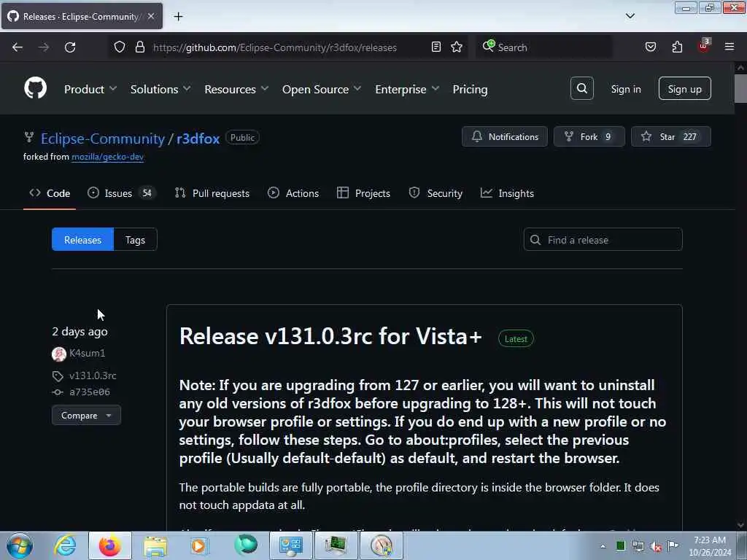Switch to the Security tab

436,193
